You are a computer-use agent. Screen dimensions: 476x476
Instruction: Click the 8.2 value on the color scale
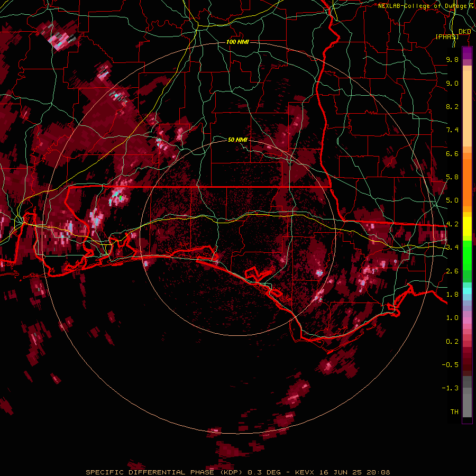point(452,106)
